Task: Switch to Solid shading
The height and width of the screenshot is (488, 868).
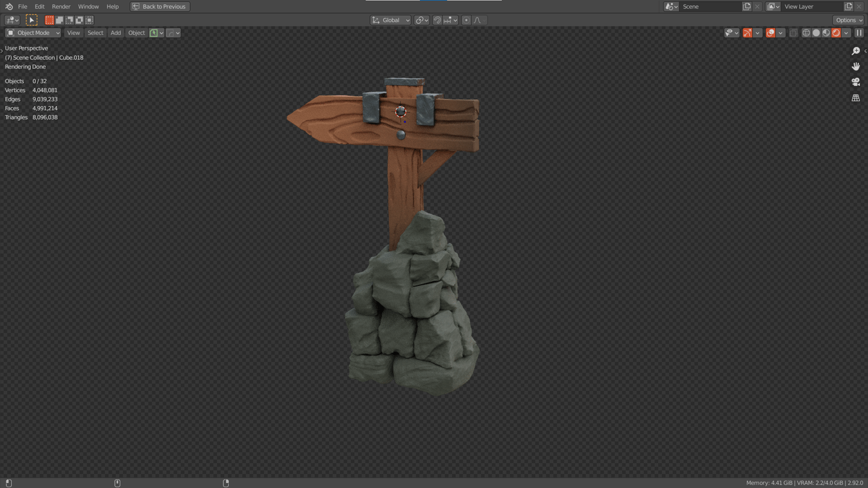Action: point(816,33)
